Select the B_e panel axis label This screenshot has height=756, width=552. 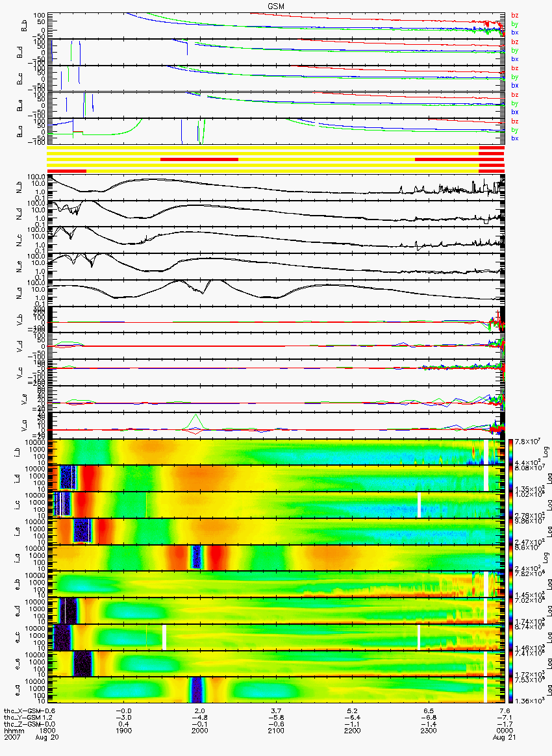click(19, 106)
